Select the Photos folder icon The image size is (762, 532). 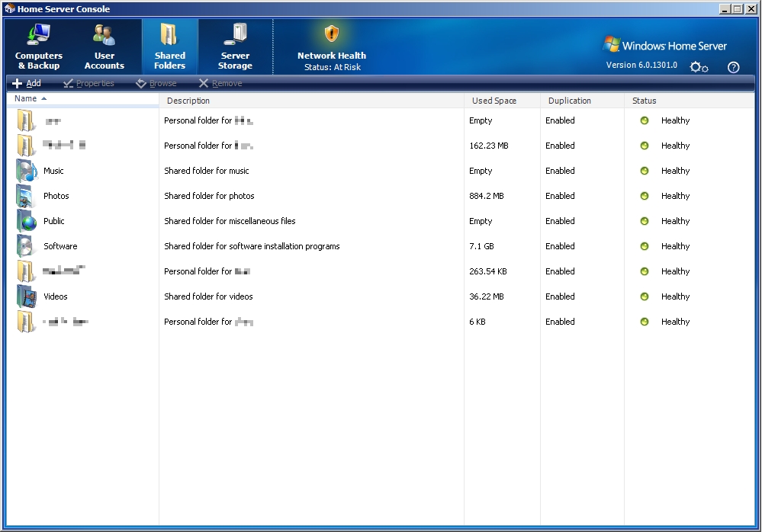click(27, 196)
